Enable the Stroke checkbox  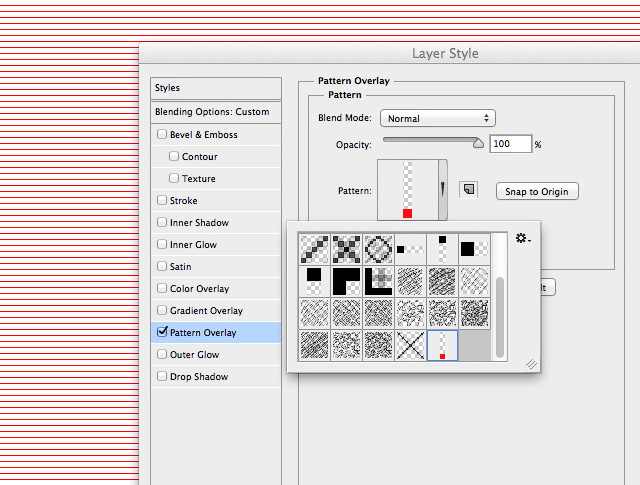point(162,200)
